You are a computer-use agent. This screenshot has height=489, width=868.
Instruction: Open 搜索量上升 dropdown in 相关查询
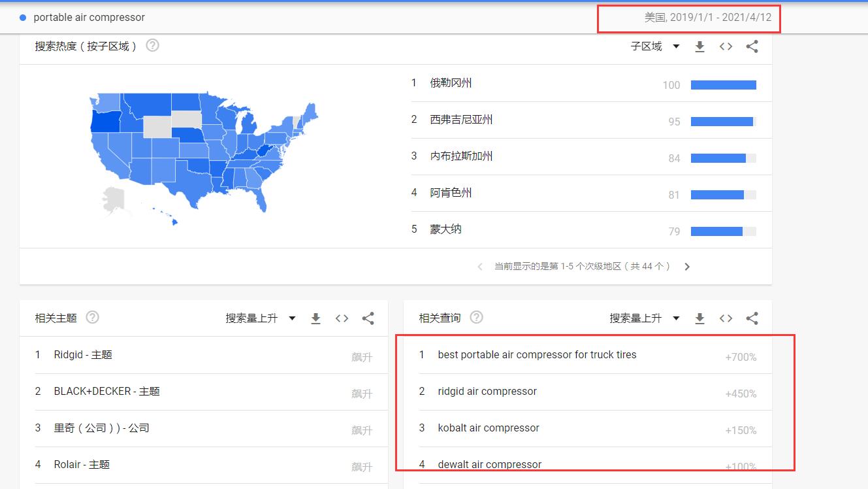(x=645, y=318)
